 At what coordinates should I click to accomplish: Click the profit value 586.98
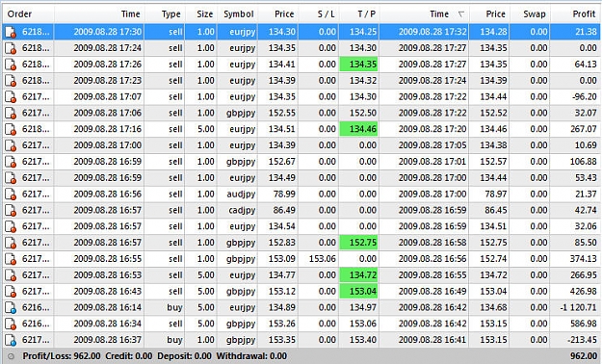tap(583, 325)
